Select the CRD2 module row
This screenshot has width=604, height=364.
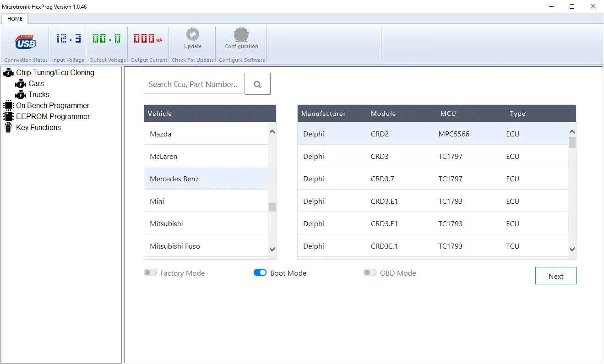point(433,134)
